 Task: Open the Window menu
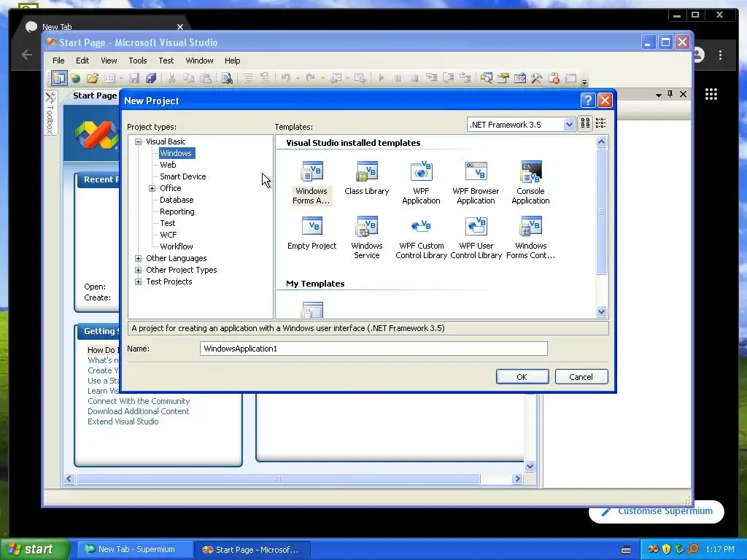point(199,61)
